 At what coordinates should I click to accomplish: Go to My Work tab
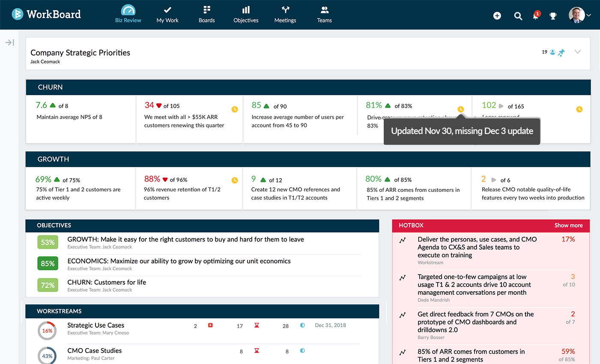pos(167,14)
